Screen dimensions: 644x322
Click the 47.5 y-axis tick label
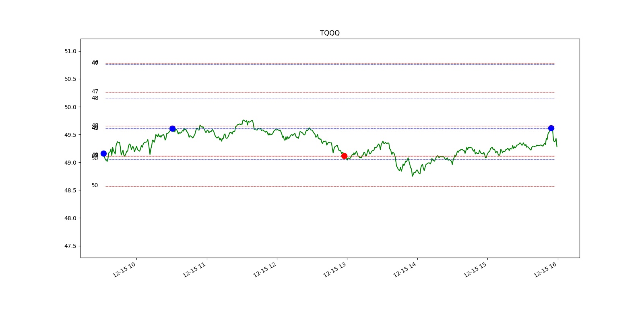[70, 246]
